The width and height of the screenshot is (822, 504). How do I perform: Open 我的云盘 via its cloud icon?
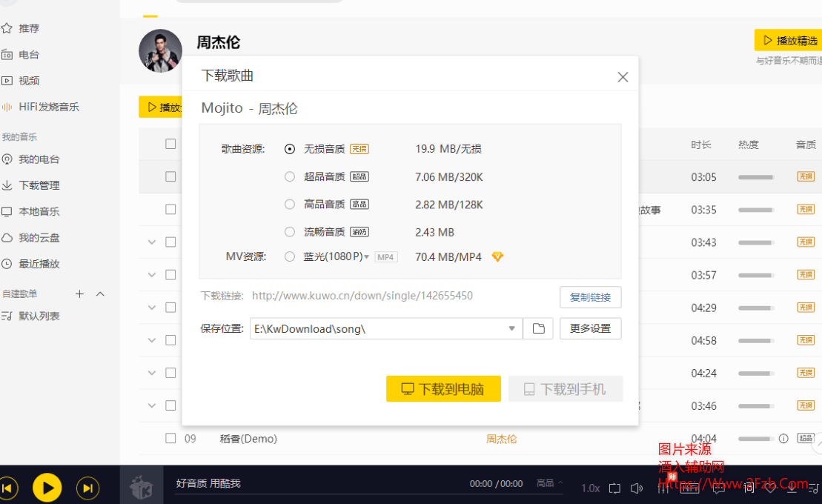(7, 238)
